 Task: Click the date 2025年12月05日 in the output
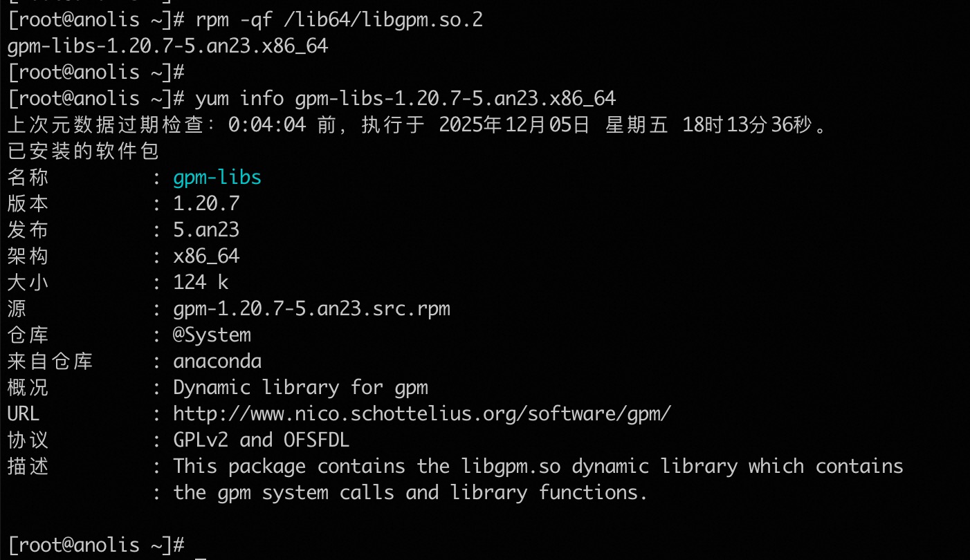click(514, 125)
